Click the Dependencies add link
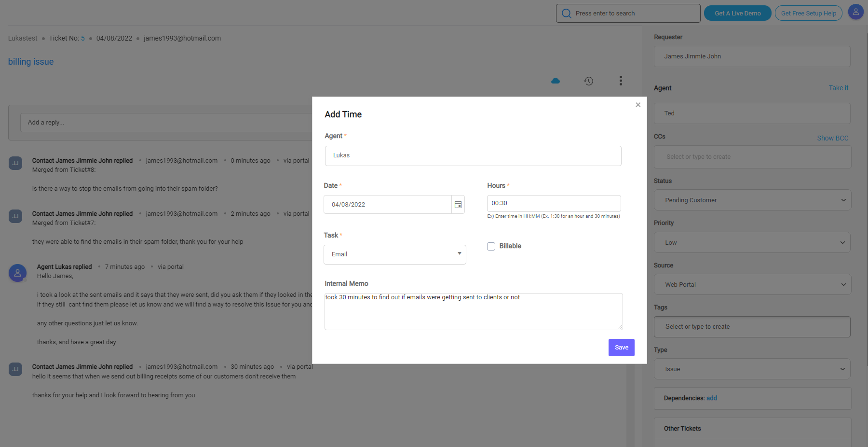 712,398
